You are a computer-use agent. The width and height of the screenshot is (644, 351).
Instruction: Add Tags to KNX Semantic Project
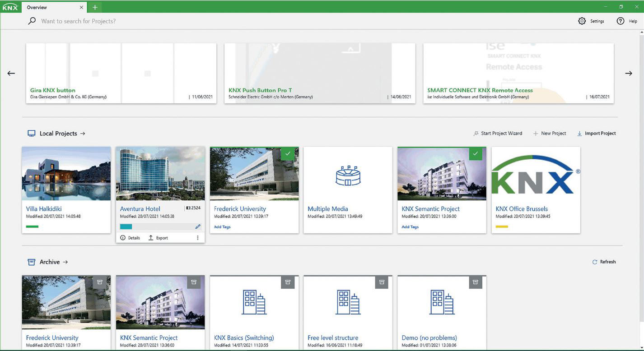coord(410,227)
